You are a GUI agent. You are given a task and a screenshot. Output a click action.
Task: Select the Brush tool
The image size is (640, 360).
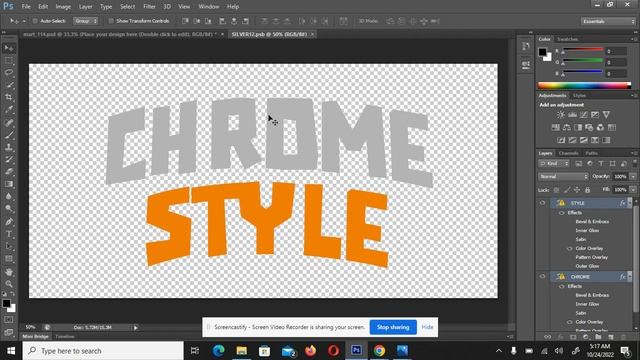pos(9,135)
